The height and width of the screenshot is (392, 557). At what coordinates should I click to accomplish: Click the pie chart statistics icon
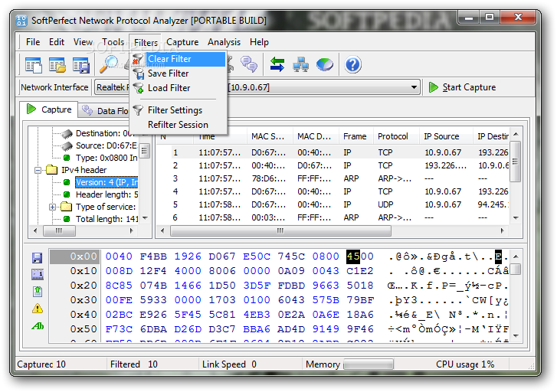325,65
